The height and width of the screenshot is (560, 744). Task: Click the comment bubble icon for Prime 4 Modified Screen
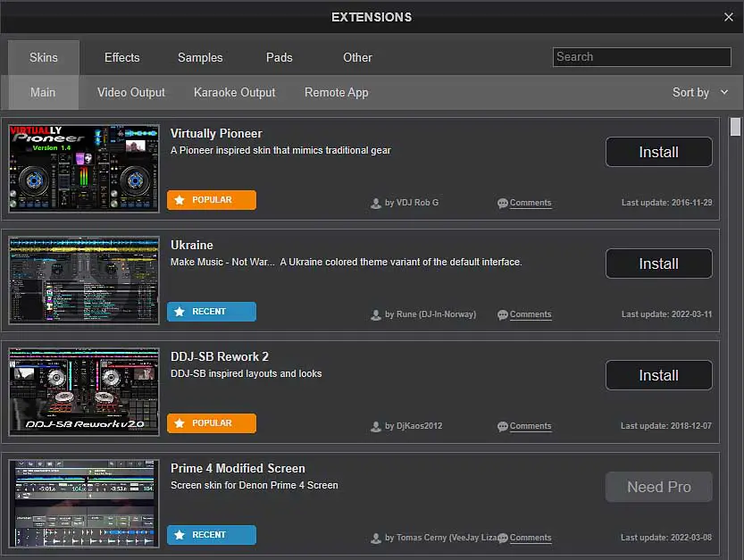click(x=503, y=539)
